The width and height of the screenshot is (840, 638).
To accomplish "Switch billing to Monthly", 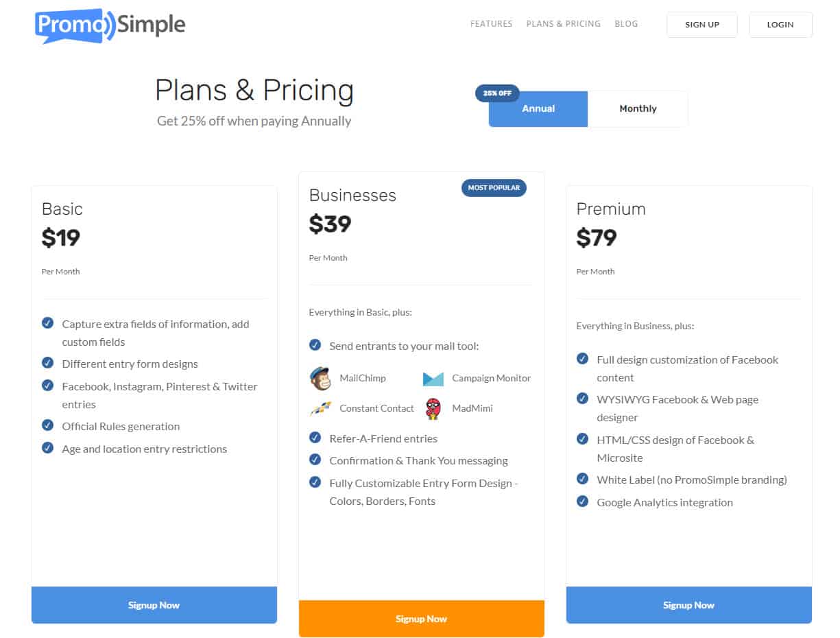I will click(x=637, y=108).
